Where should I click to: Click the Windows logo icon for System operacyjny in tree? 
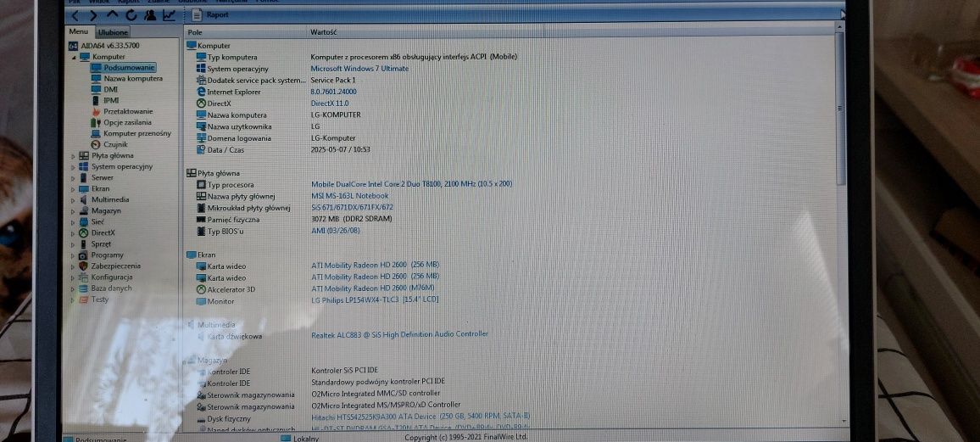click(x=83, y=167)
